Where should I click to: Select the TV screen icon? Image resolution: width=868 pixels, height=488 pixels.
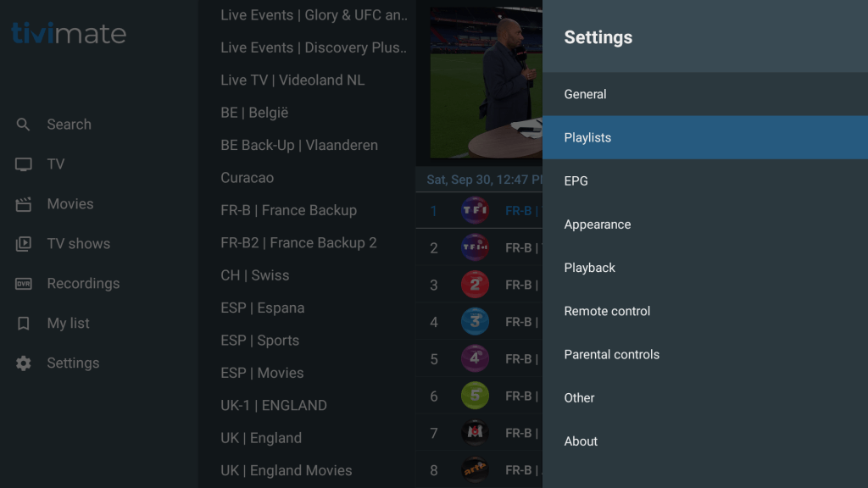[x=24, y=164]
